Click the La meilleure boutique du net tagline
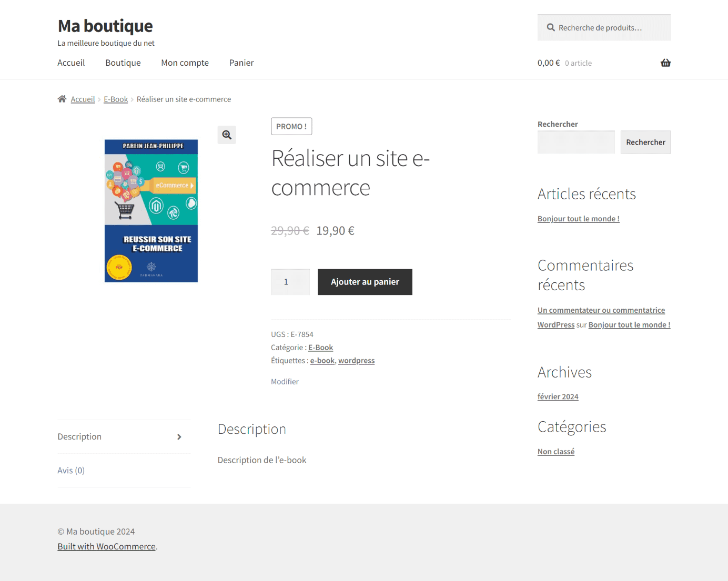Screen dimensions: 728x581 [x=106, y=43]
